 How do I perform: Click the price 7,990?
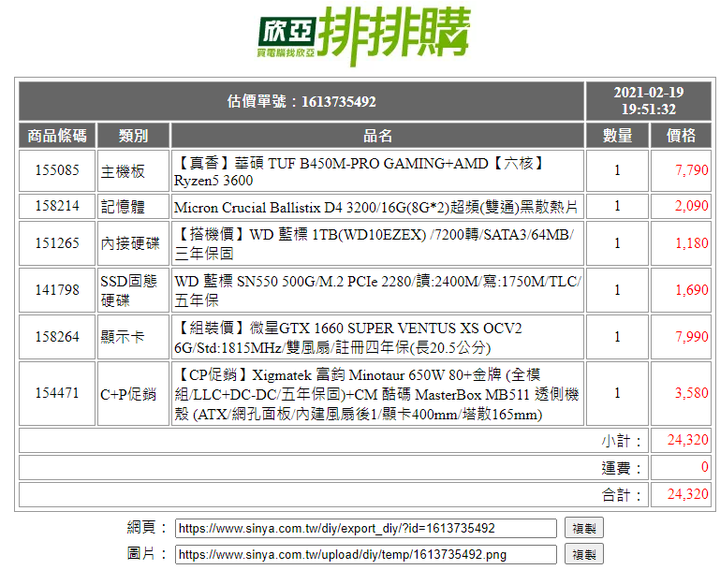tap(692, 337)
